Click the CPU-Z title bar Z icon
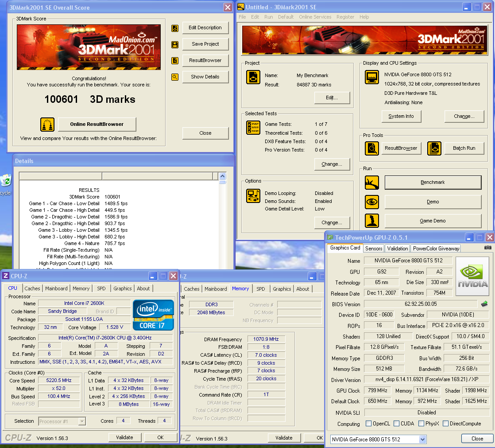Image resolution: width=495 pixels, height=448 pixels. (6, 276)
